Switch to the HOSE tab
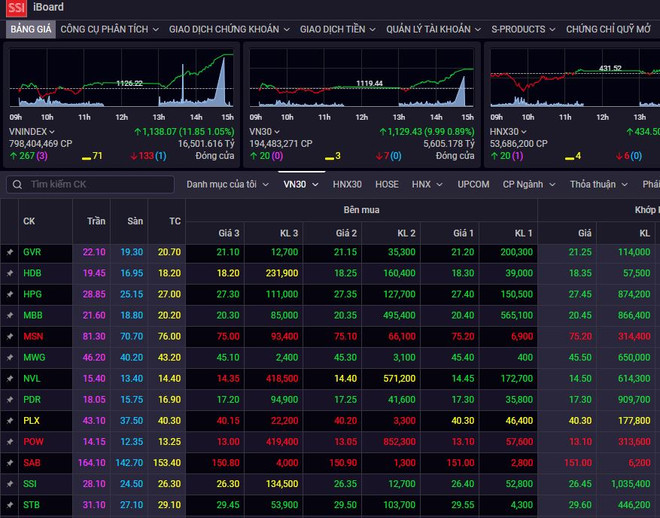 click(x=386, y=185)
